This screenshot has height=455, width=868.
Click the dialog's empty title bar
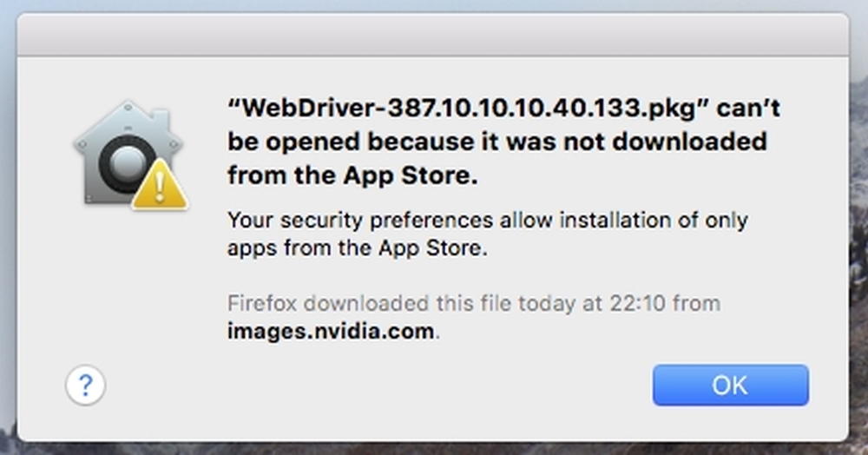tap(433, 35)
